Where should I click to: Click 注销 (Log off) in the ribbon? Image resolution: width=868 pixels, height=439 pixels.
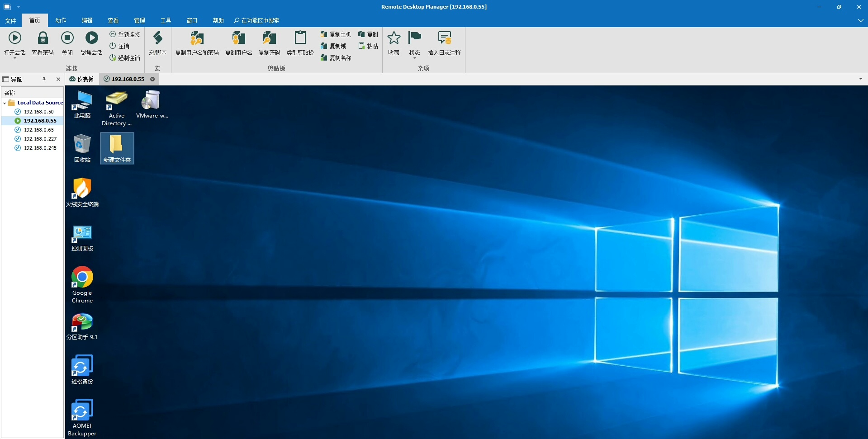click(x=119, y=46)
